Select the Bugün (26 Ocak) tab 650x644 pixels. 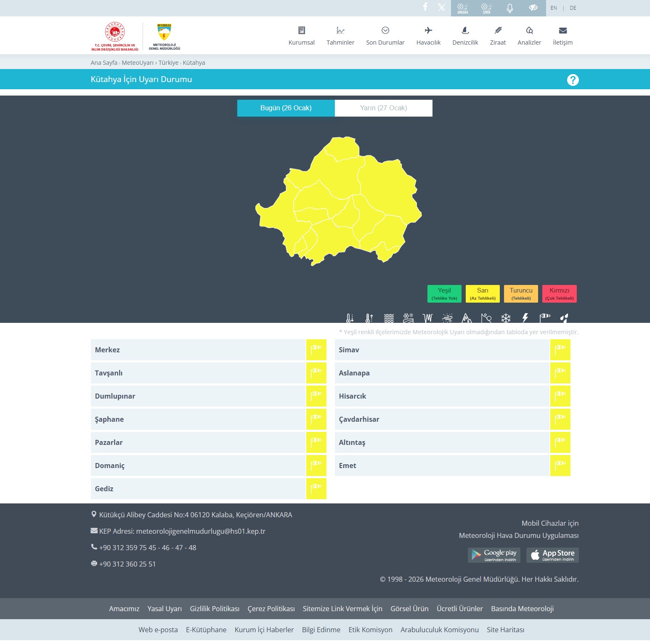pos(286,108)
